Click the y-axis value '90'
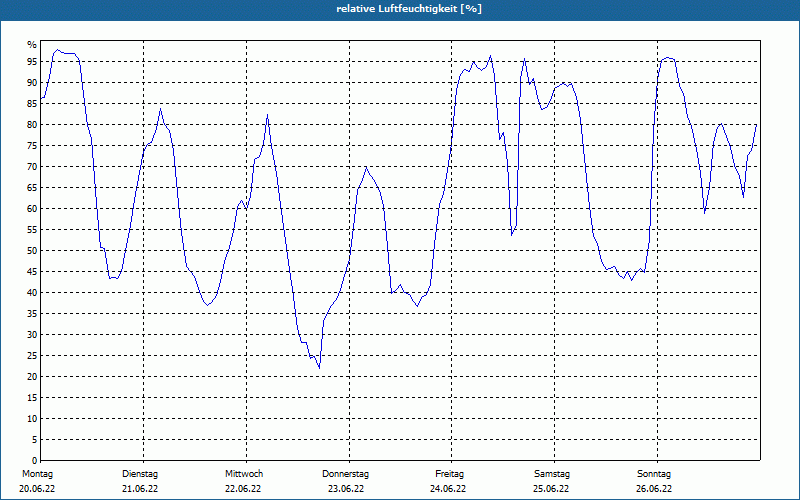 coord(32,83)
